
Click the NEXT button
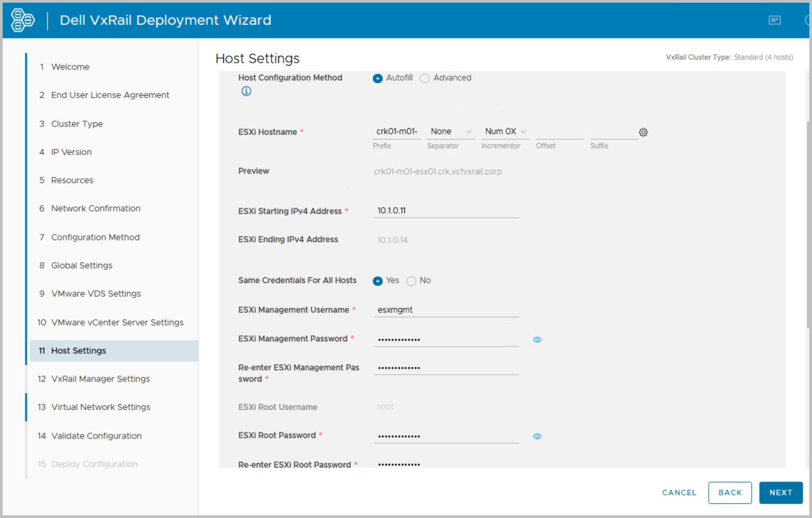[x=780, y=493]
